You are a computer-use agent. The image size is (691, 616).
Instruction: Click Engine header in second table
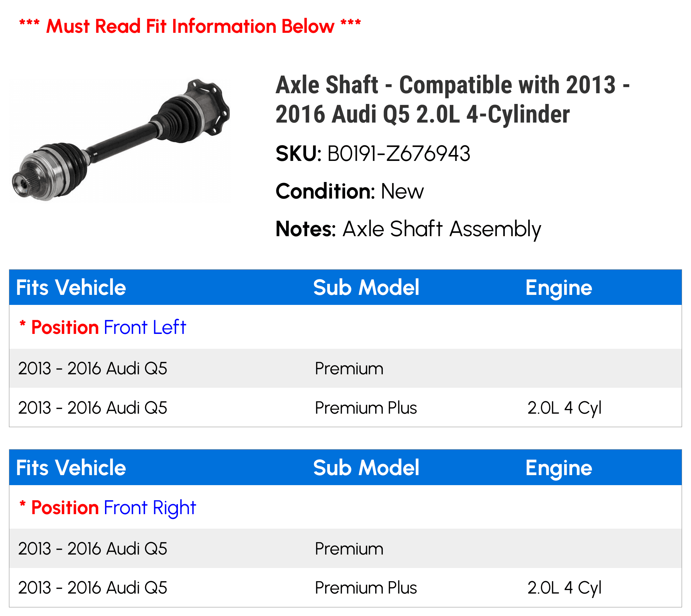559,469
